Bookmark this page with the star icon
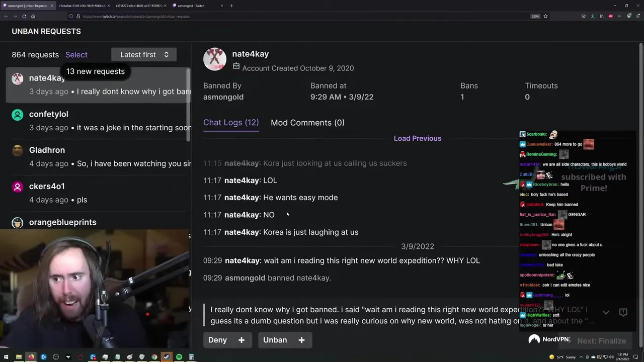This screenshot has width=644, height=362. tap(545, 16)
